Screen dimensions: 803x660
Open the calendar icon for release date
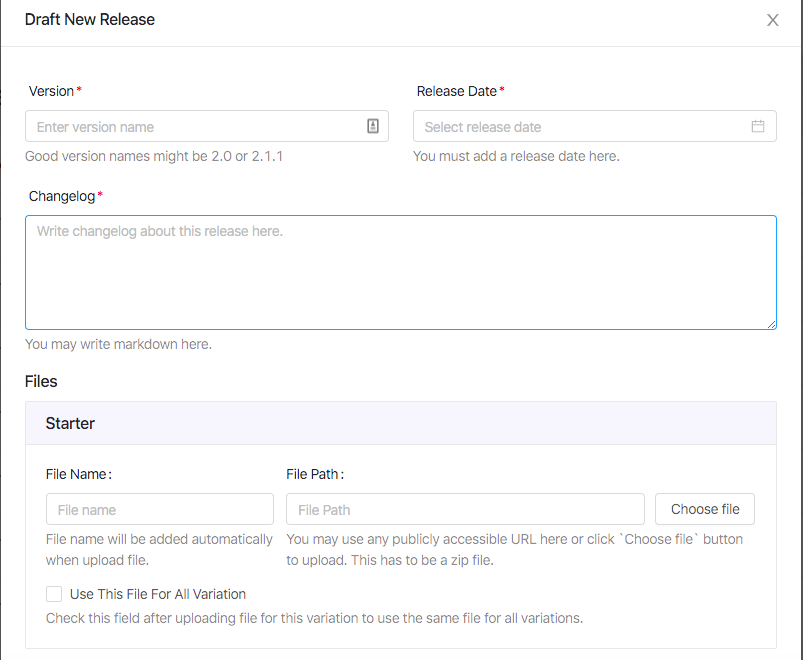coord(758,126)
